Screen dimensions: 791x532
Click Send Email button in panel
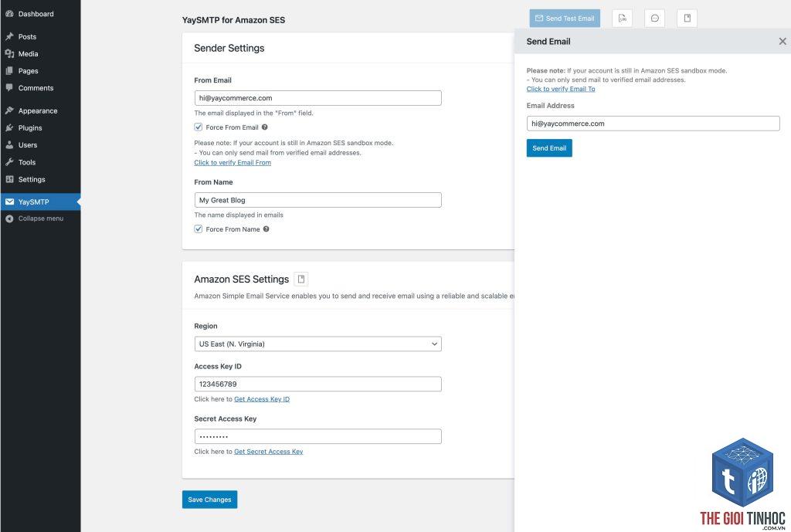coord(549,147)
